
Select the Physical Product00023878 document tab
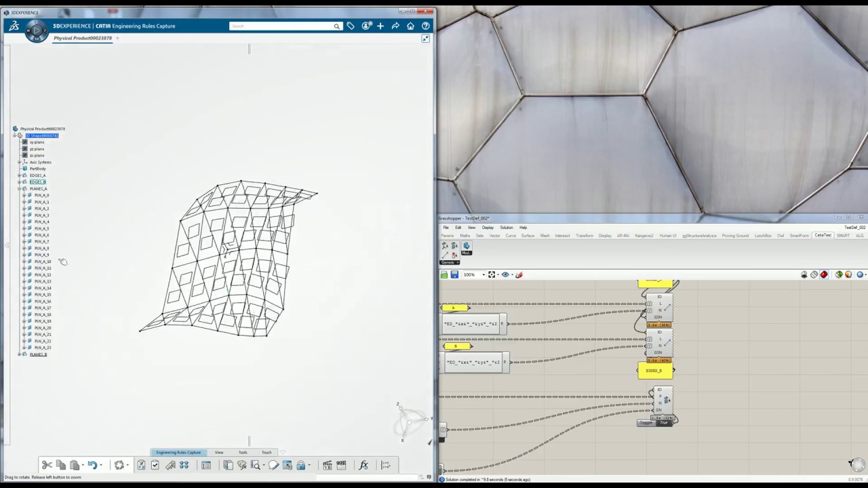(x=83, y=38)
